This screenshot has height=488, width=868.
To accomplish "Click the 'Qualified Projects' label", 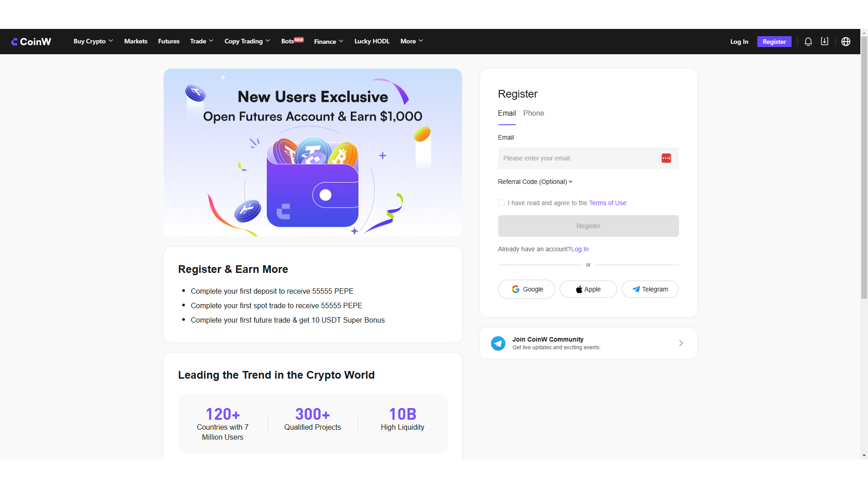I will [312, 427].
